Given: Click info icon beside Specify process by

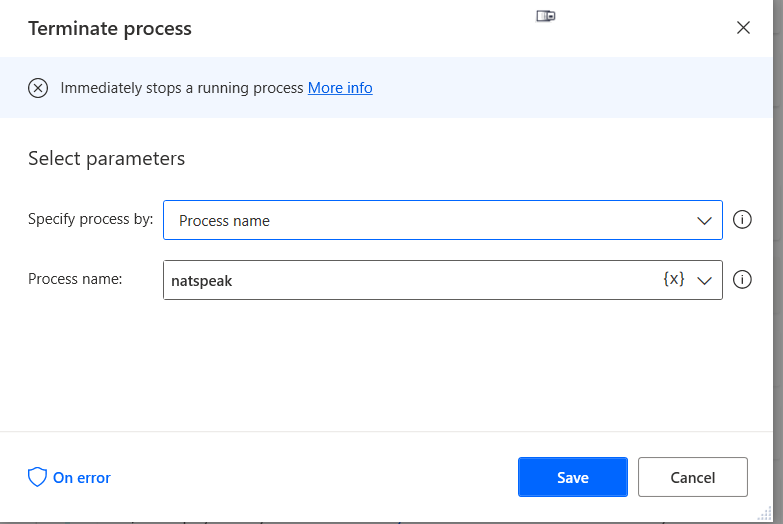Looking at the screenshot, I should point(742,220).
